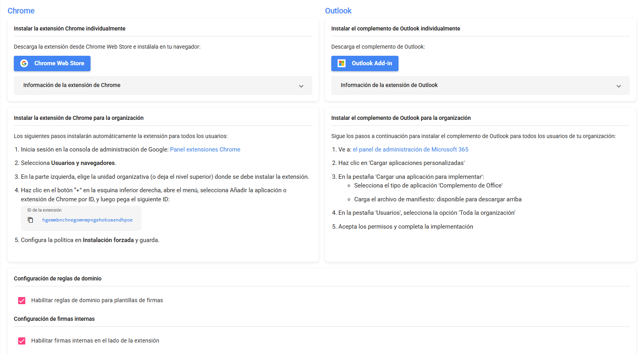Click the Chrome section heading

click(x=21, y=11)
